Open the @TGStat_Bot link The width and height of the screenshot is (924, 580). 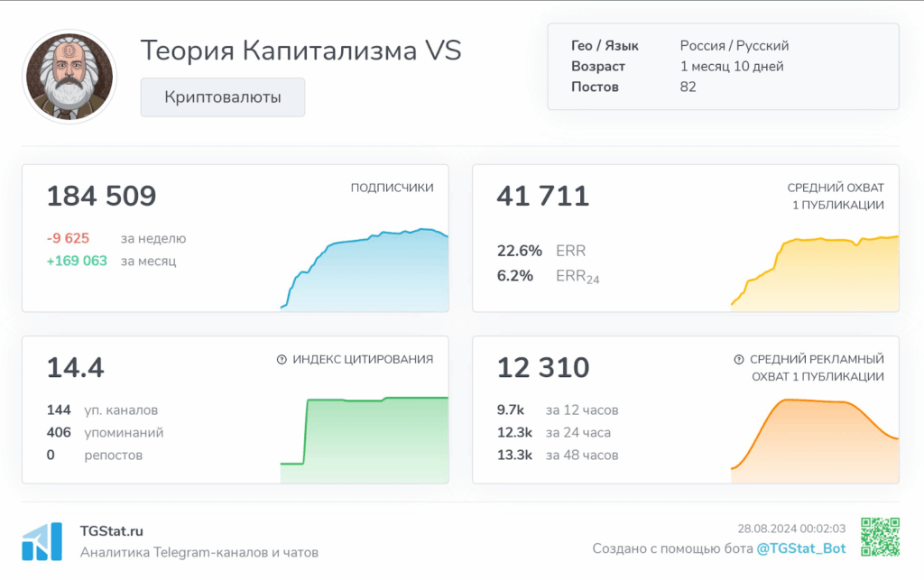[800, 548]
